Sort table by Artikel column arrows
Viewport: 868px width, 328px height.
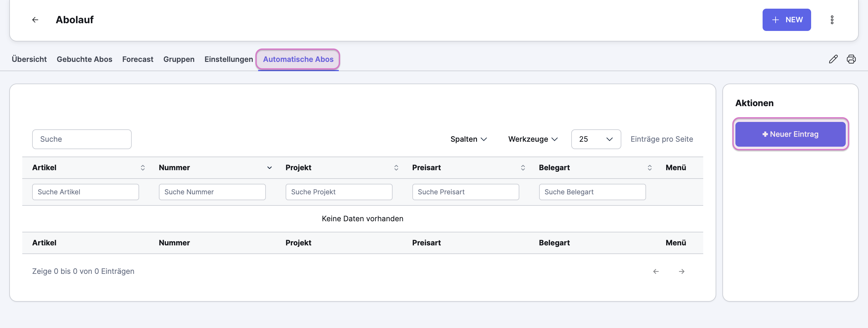point(143,168)
